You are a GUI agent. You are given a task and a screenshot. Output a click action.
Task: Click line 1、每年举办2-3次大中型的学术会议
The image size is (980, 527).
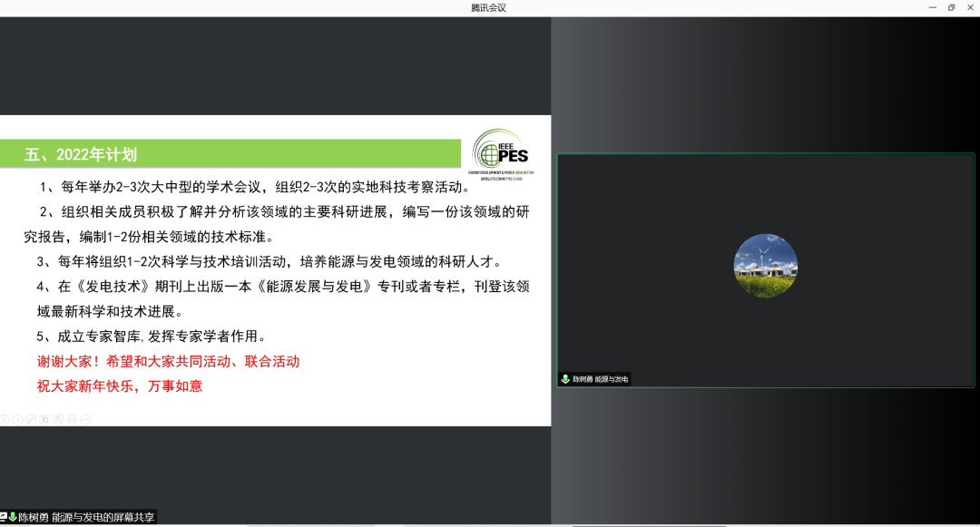point(255,187)
